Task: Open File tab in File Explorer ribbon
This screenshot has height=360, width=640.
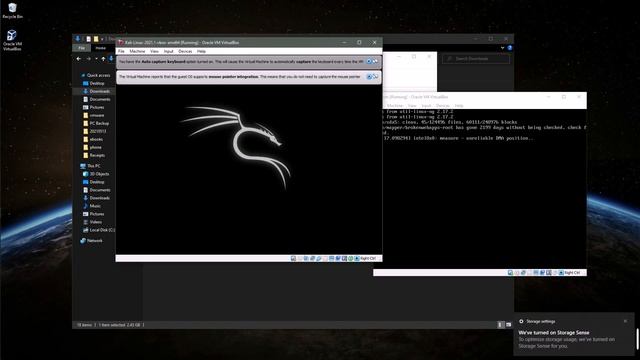Action: (x=82, y=48)
